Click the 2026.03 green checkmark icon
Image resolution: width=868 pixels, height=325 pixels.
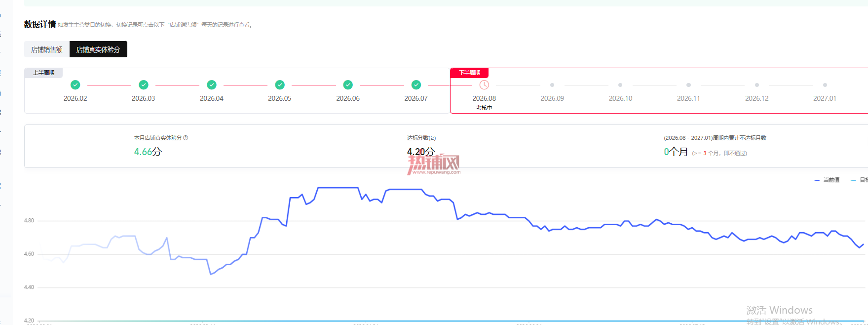coord(144,84)
